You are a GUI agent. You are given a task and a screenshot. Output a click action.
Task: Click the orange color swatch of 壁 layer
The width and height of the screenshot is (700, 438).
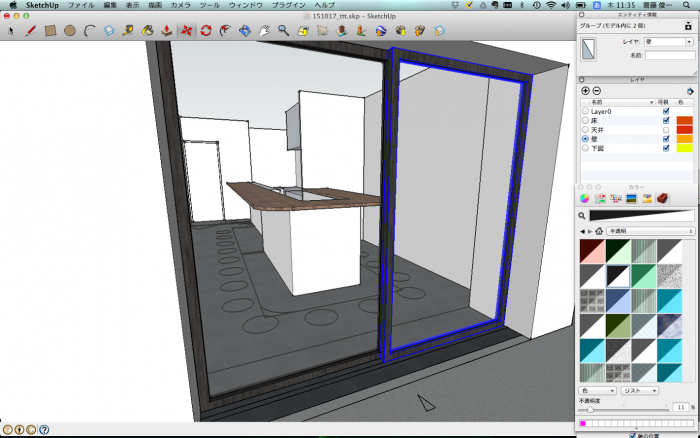(x=684, y=138)
